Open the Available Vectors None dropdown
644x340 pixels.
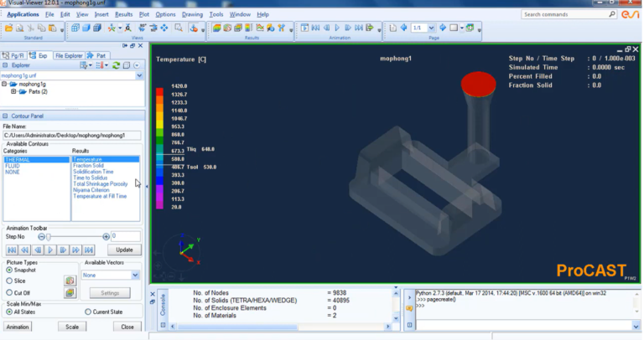(135, 276)
